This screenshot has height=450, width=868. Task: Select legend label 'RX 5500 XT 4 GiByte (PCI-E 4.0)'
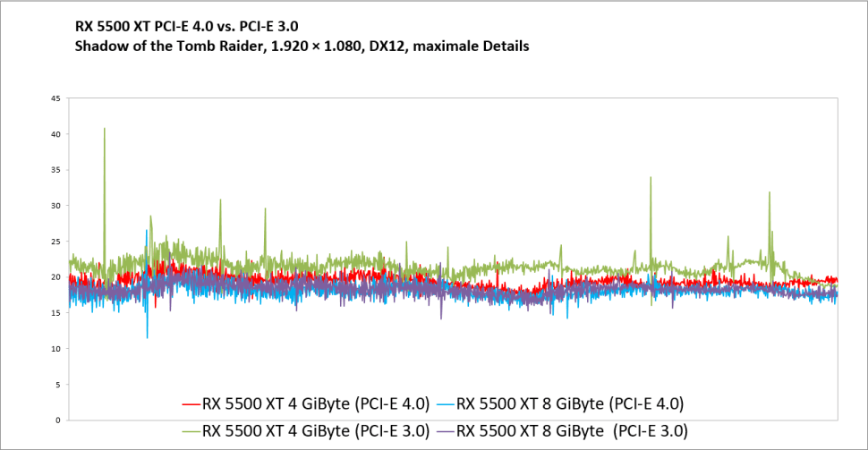tap(316, 403)
